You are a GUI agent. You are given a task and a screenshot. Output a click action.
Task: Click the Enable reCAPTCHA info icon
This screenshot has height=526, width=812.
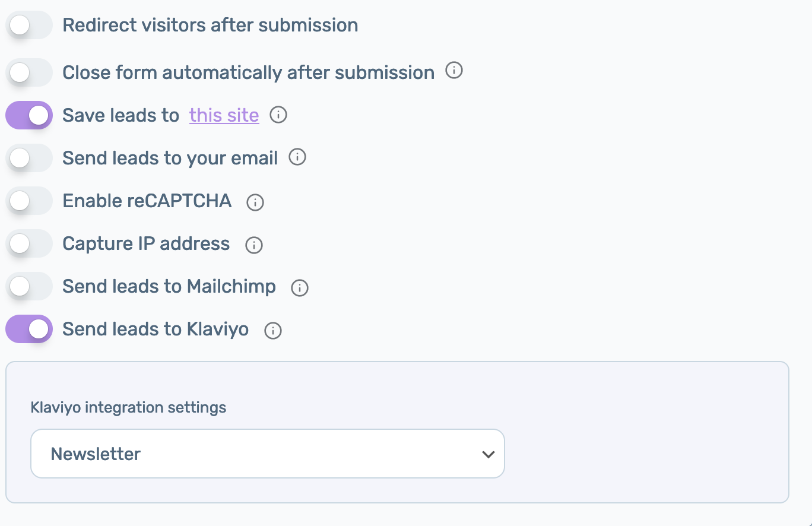click(255, 202)
